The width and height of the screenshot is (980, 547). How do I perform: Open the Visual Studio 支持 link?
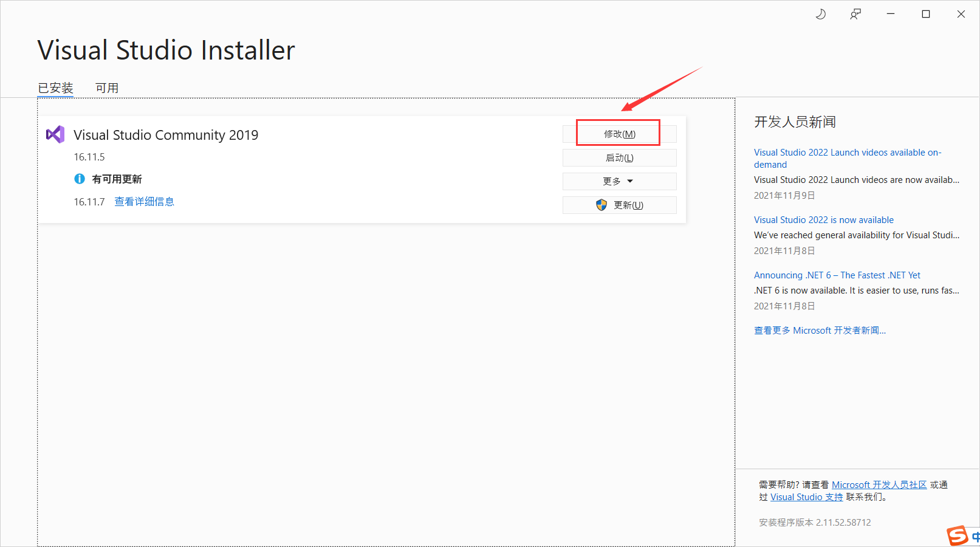(806, 497)
